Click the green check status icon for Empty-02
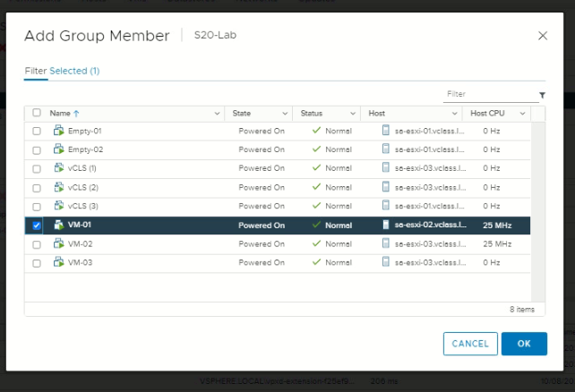Viewport: 575px width, 392px height. (316, 149)
